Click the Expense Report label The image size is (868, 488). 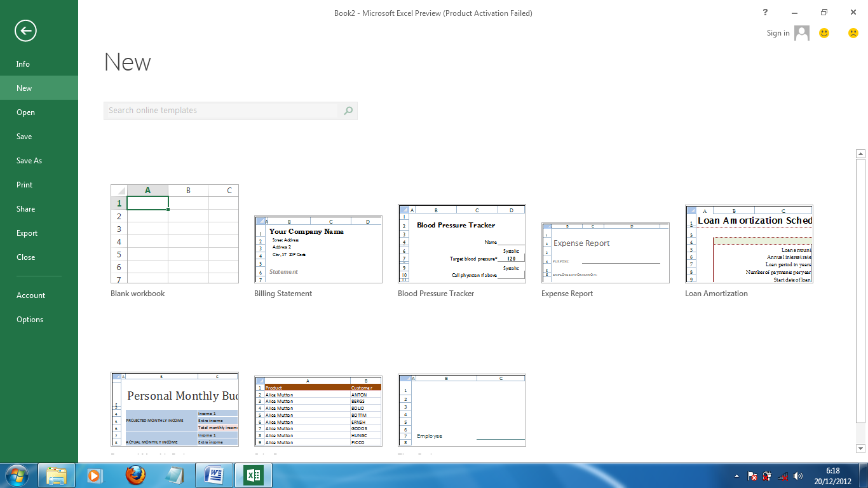567,294
